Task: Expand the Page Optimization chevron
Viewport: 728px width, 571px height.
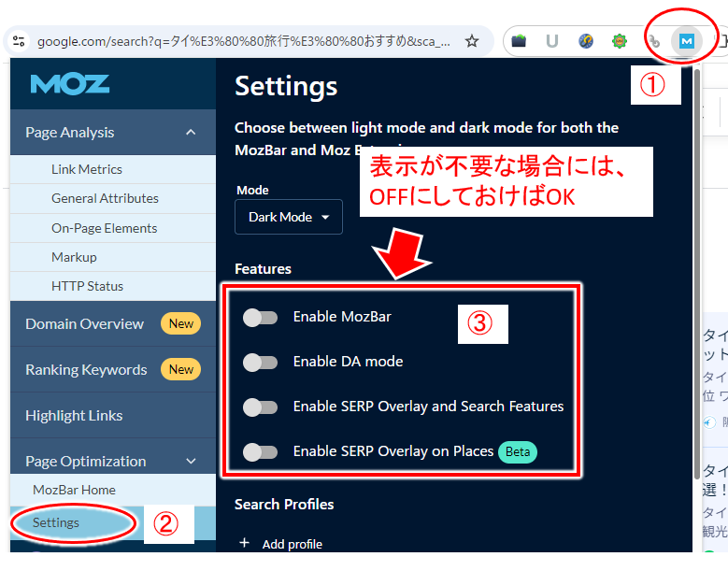Action: pyautogui.click(x=191, y=462)
